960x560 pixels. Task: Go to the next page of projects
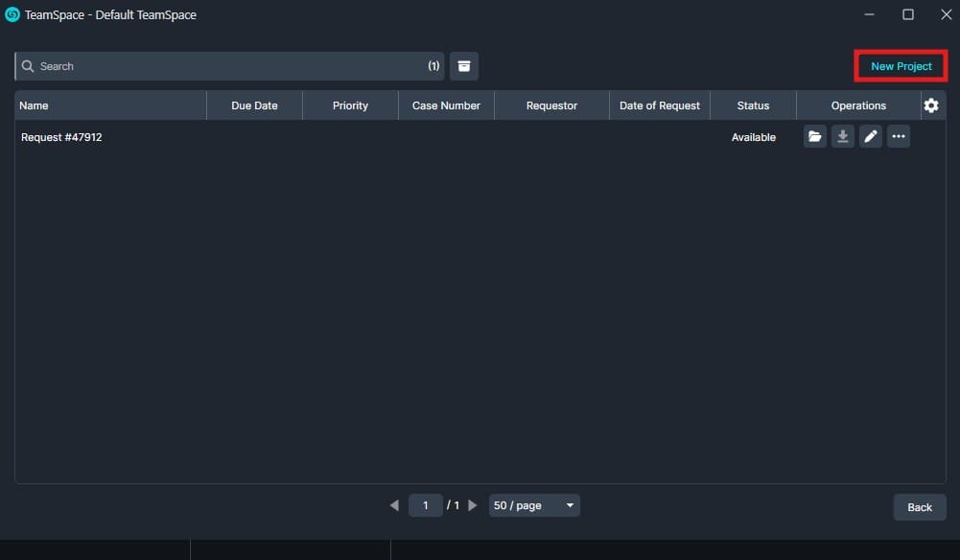[472, 505]
